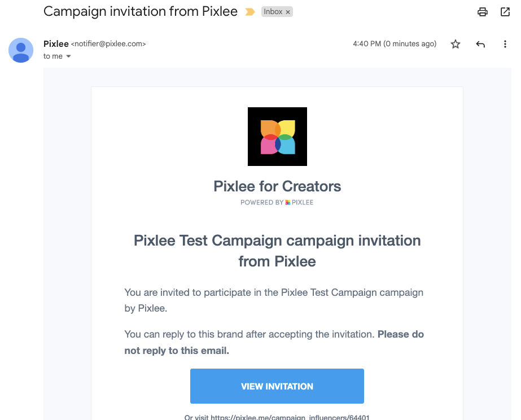Open the pixlee.me campaign_influencers link
The width and height of the screenshot is (521, 420).
(290, 417)
